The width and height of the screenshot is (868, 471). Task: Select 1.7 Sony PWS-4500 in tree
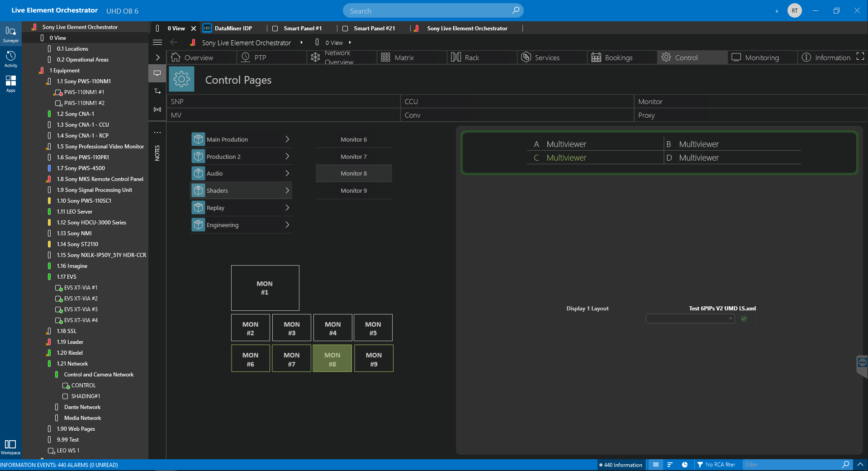(81, 168)
